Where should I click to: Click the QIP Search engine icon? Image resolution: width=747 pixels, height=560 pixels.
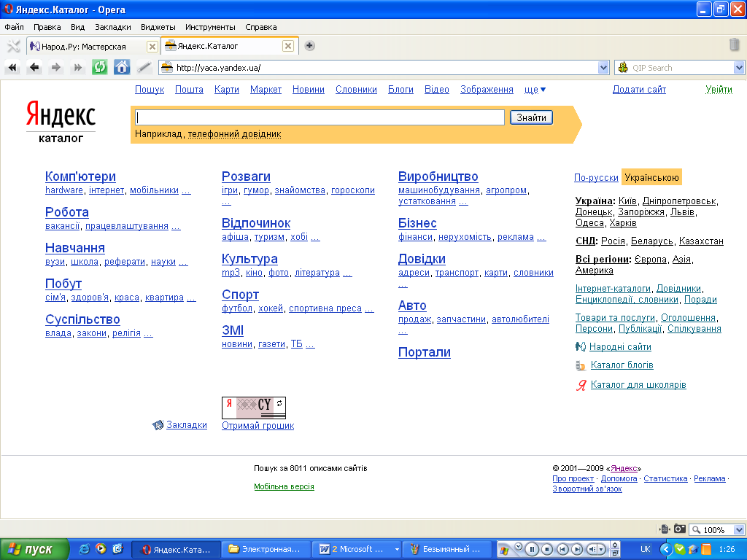click(623, 68)
